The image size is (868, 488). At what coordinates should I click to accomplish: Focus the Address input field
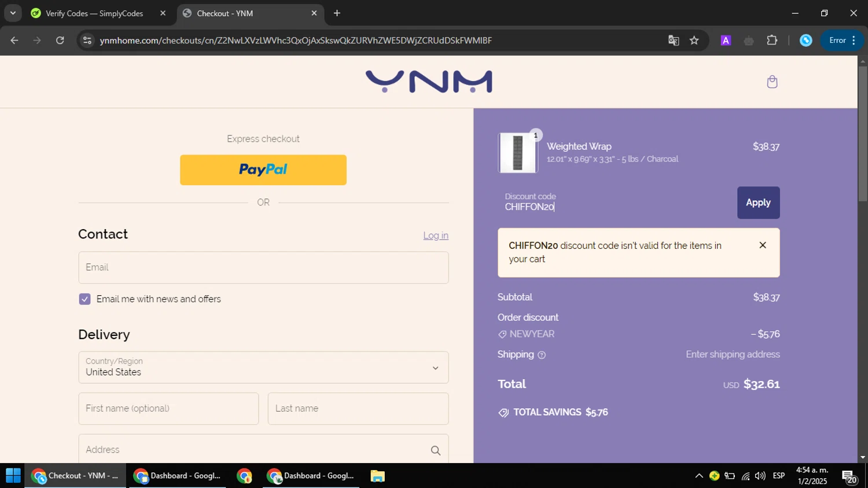pos(263,450)
